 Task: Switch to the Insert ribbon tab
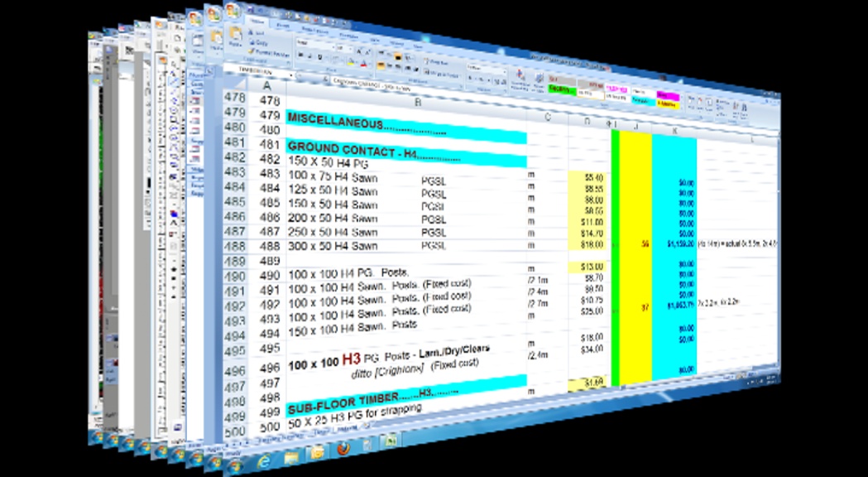282,24
